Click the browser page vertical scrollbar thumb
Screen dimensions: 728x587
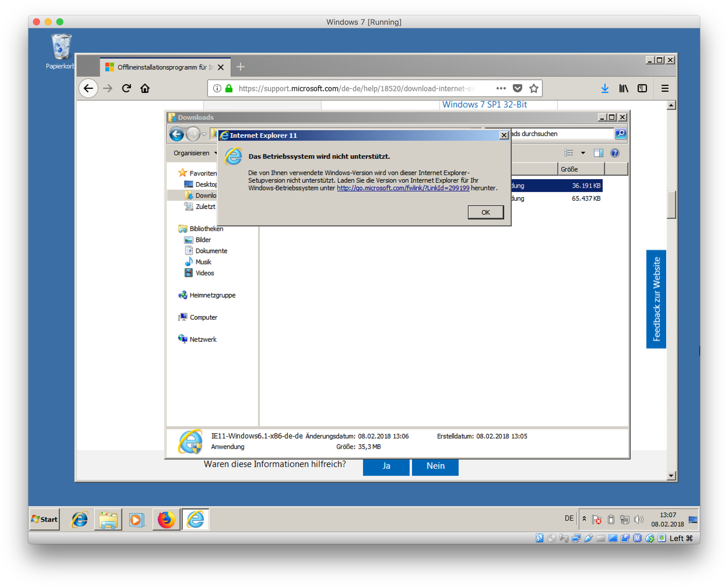[x=671, y=205]
